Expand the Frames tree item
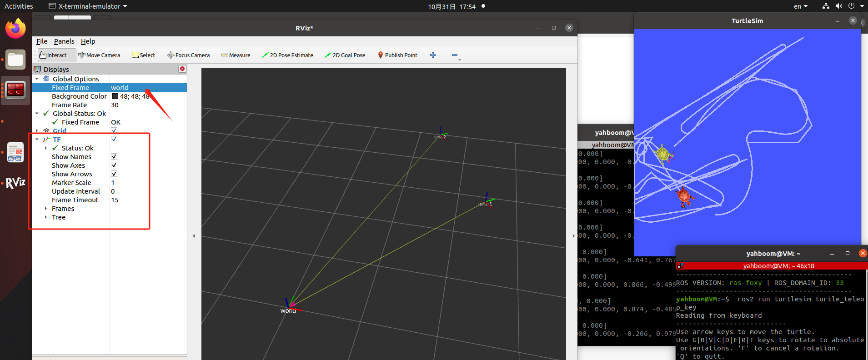The width and height of the screenshot is (868, 360). 46,209
